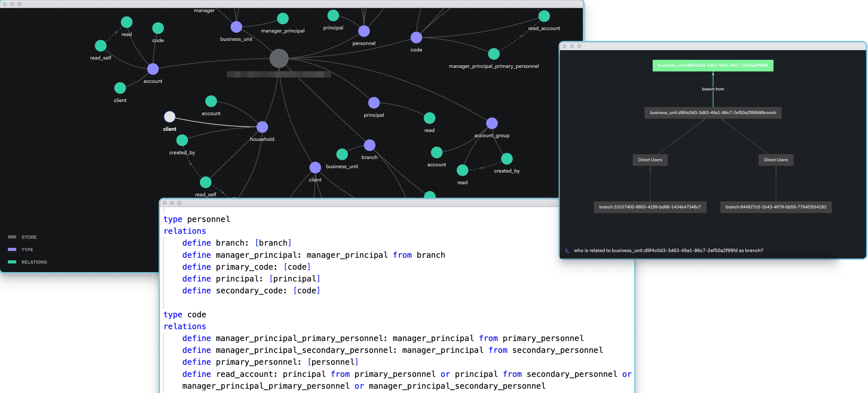The height and width of the screenshot is (393, 868).
Task: Click the 'who is related to' query field
Action: pyautogui.click(x=668, y=251)
